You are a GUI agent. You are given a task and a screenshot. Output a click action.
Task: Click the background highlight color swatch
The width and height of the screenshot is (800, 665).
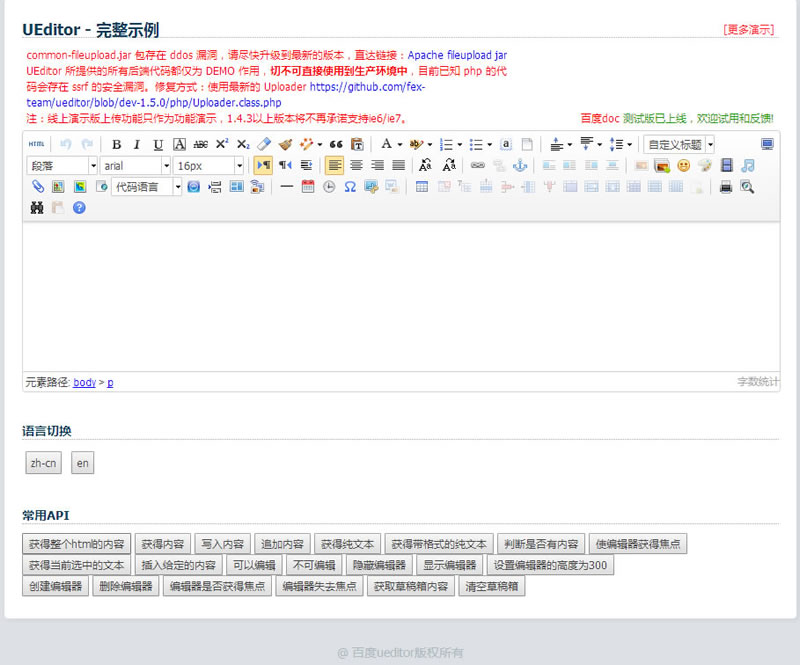point(416,144)
